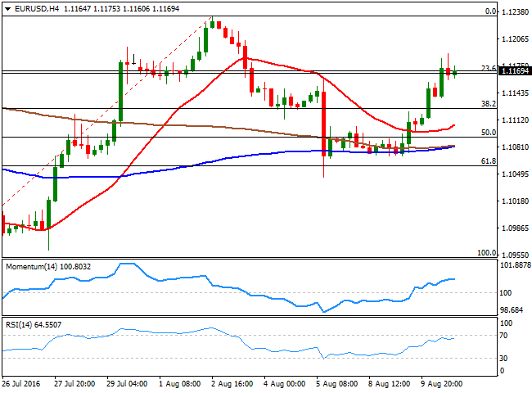The height and width of the screenshot is (393, 532).
Task: Click the 1.12065 price axis value
Action: click(515, 39)
